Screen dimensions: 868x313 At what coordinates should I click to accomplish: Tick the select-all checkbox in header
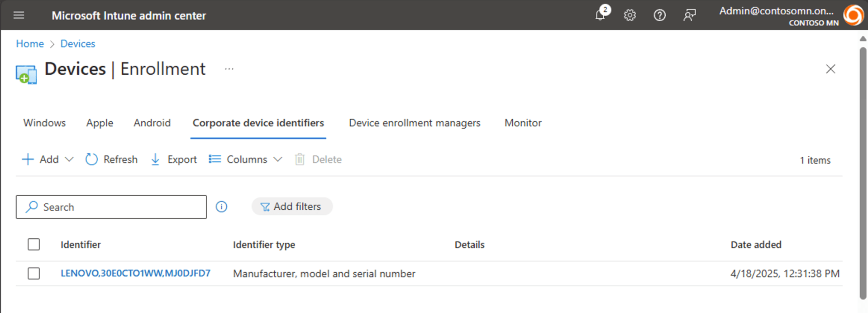[34, 245]
